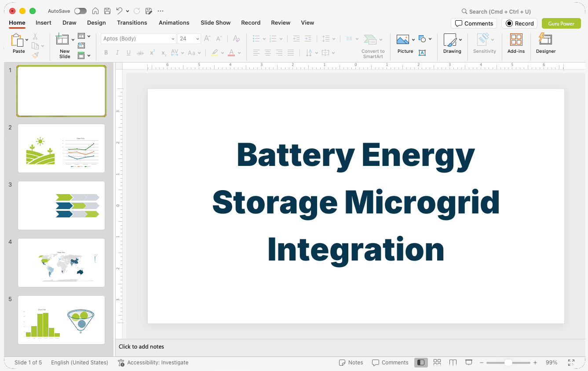Screen dimensions: 588x371
Task: Center the text alignment
Action: 267,53
